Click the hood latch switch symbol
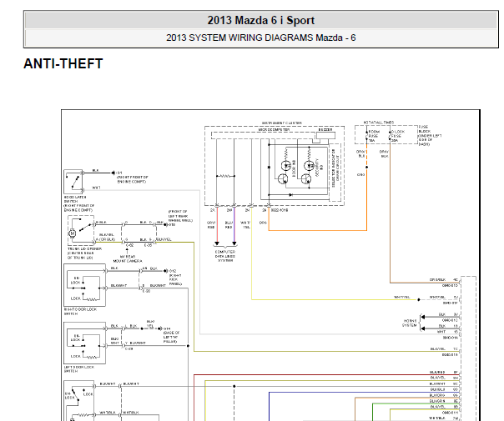 tap(73, 181)
